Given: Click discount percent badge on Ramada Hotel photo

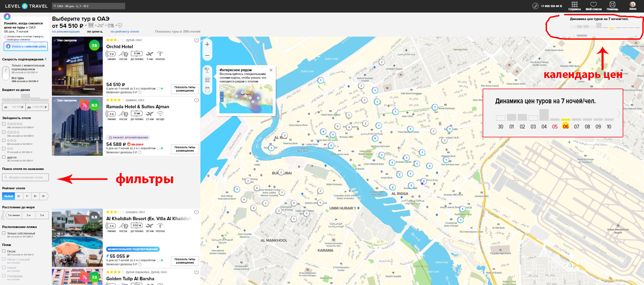Looking at the screenshot, I should 84,105.
